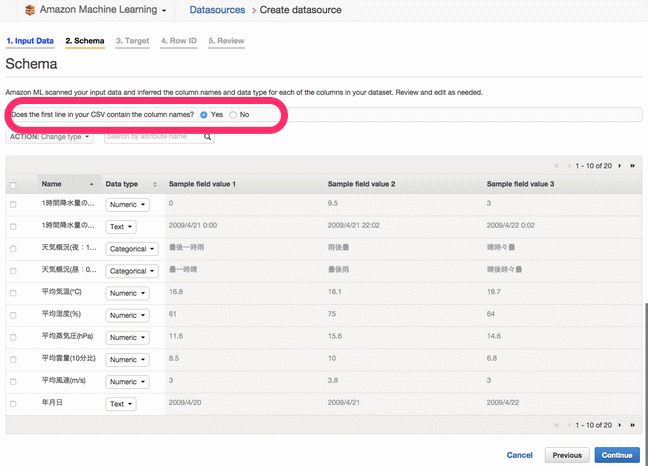
Task: Open data type dropdown for 年月日
Action: coord(121,404)
